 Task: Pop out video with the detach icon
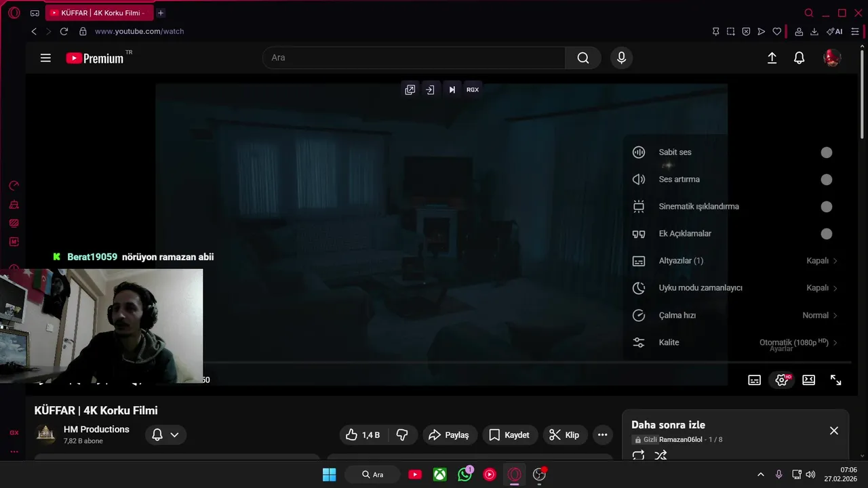pyautogui.click(x=410, y=89)
